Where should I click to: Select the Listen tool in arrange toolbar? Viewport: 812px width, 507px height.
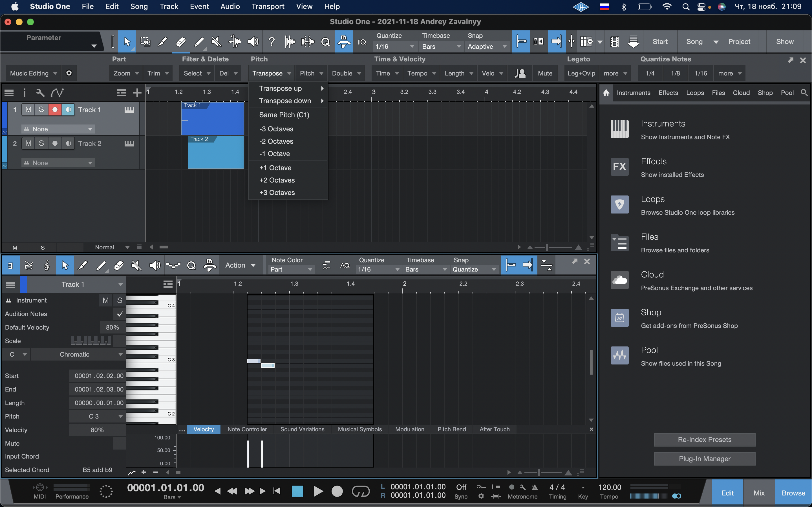coord(253,42)
